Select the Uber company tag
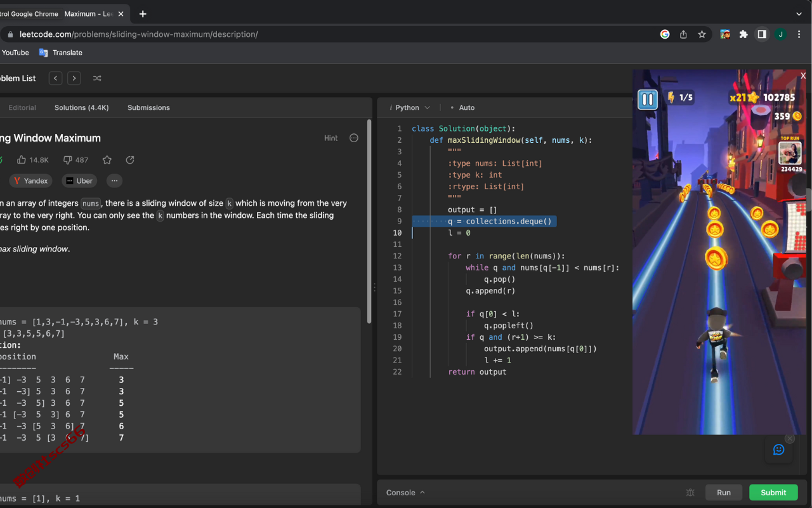 pyautogui.click(x=79, y=181)
